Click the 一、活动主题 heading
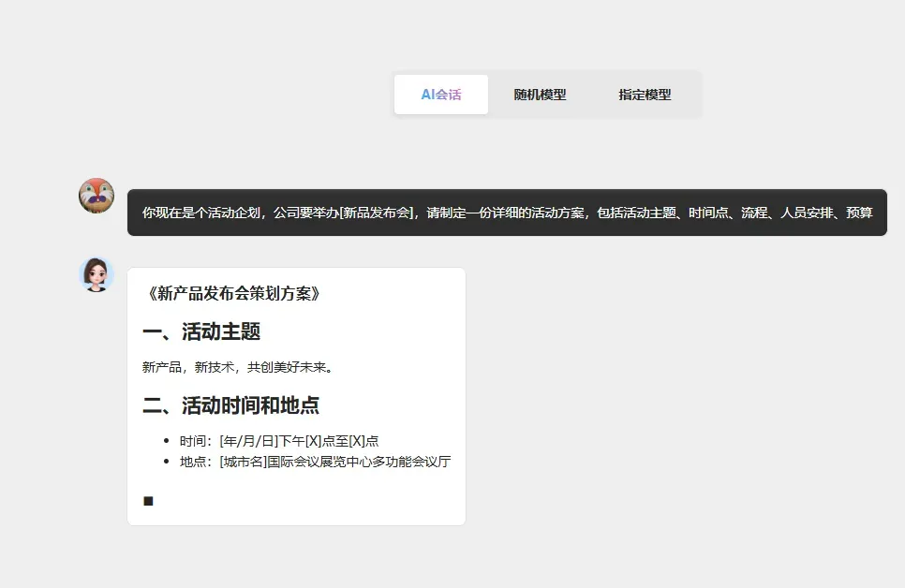Viewport: 905px width, 588px height. [201, 331]
